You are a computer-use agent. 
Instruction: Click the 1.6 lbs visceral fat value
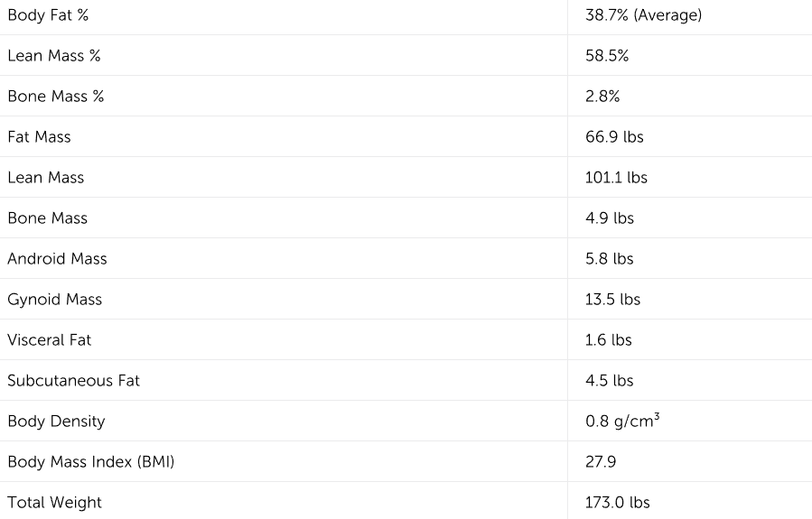coord(609,340)
